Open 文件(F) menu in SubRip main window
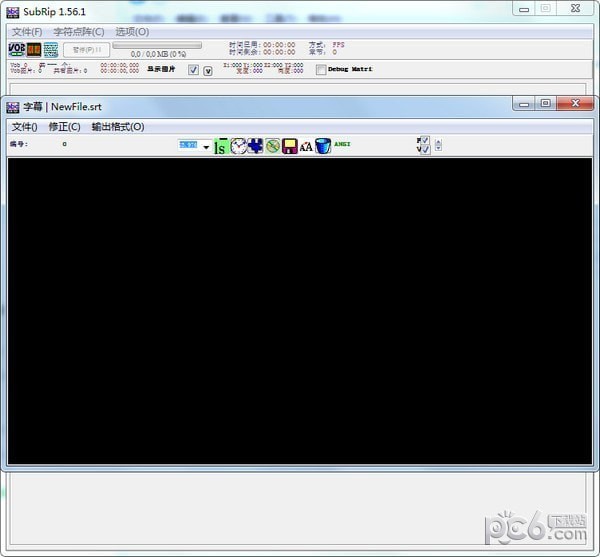 coord(27,32)
